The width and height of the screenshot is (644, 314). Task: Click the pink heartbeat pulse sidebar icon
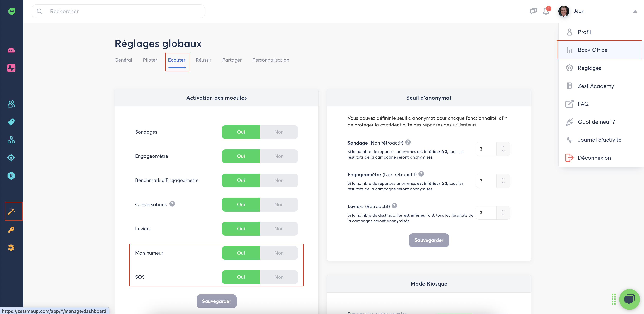pyautogui.click(x=11, y=68)
